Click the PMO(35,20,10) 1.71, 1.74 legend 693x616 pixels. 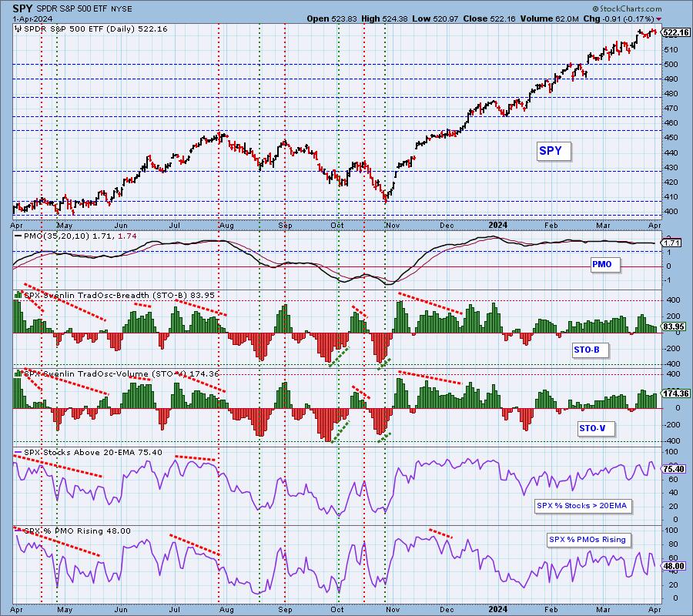pos(80,236)
